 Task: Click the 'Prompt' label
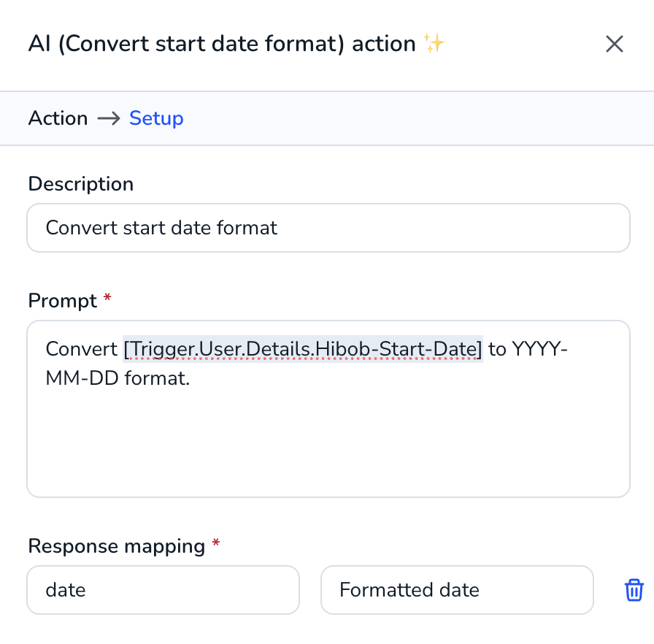tap(63, 301)
